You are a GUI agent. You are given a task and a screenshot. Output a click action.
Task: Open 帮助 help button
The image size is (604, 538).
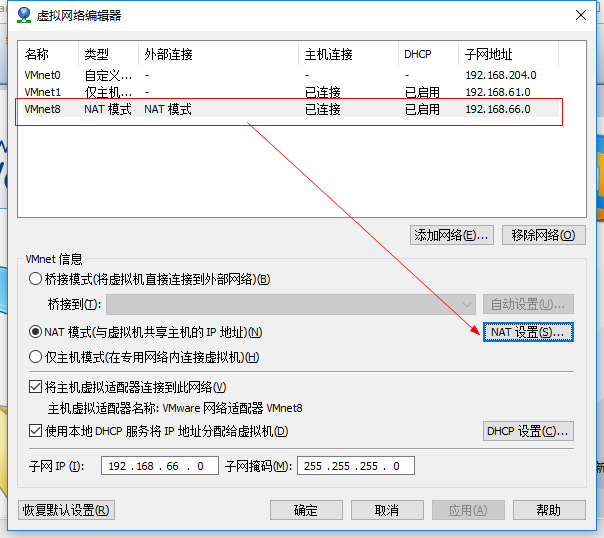click(549, 510)
